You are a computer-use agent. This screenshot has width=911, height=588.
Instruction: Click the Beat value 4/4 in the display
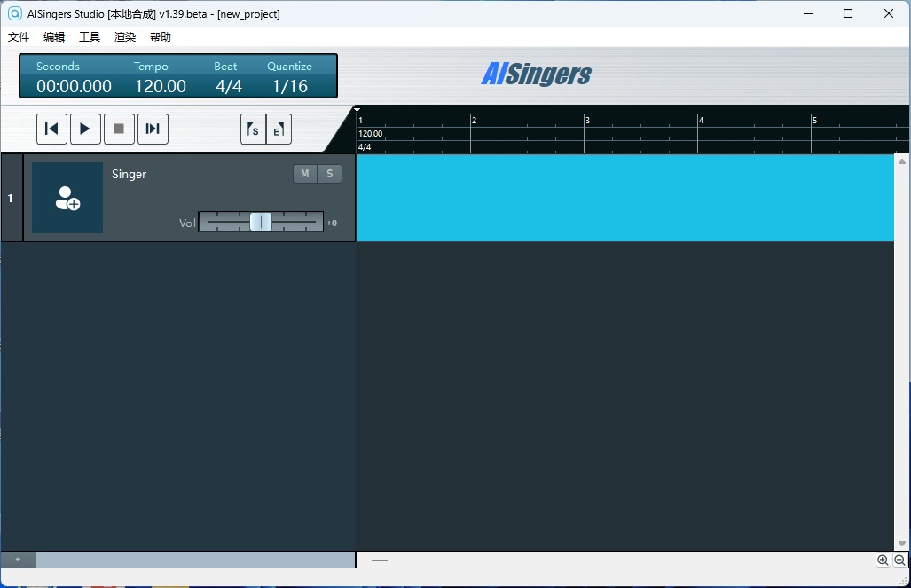(x=228, y=86)
